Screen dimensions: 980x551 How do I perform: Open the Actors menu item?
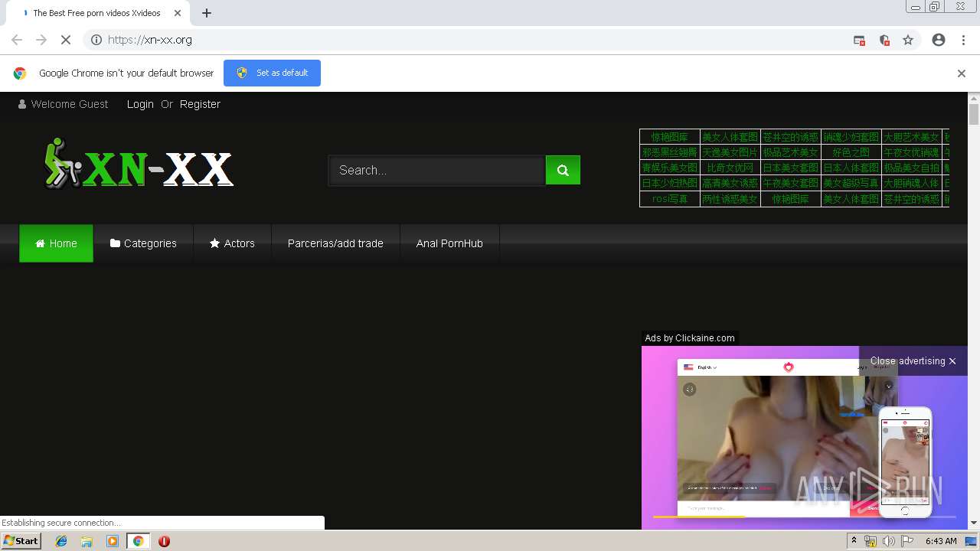232,243
